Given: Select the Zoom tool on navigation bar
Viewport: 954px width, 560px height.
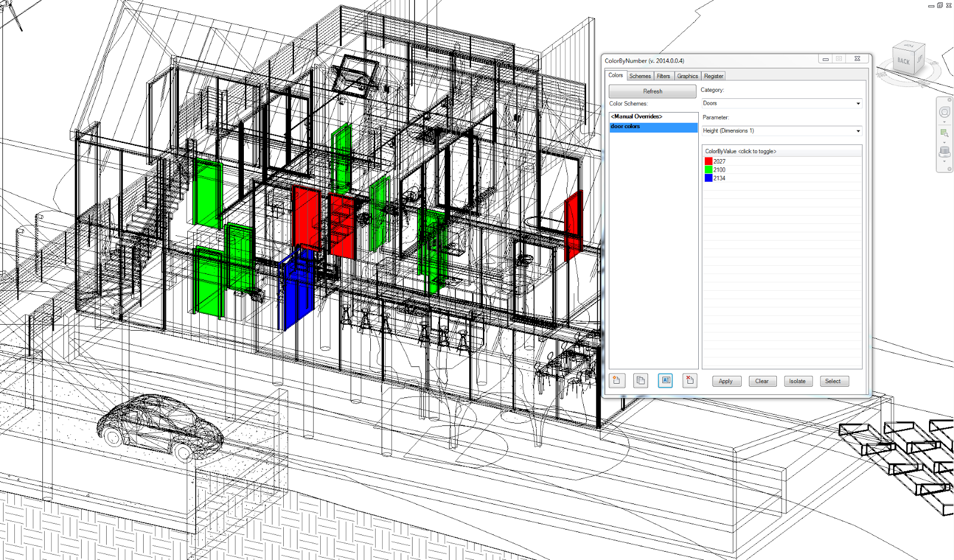Looking at the screenshot, I should pos(943,132).
